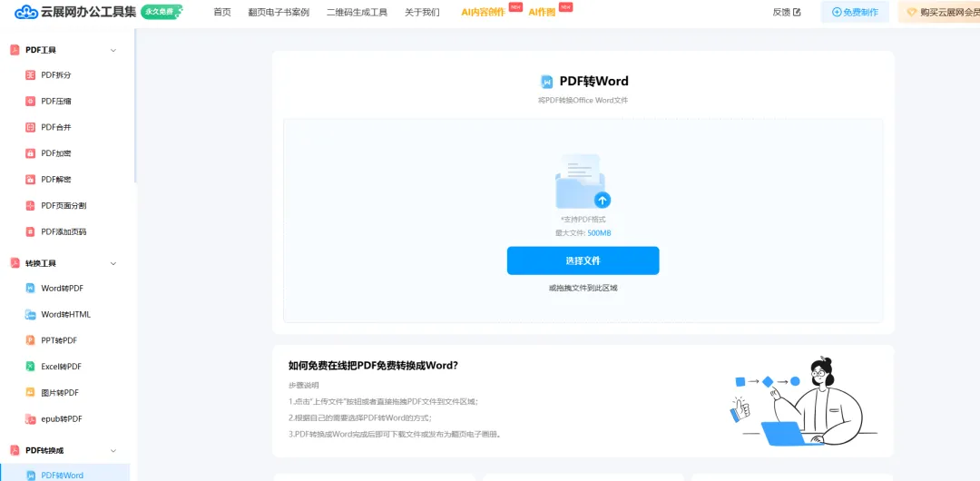The image size is (980, 481).
Task: Open the 首页 nav item
Action: [x=222, y=12]
